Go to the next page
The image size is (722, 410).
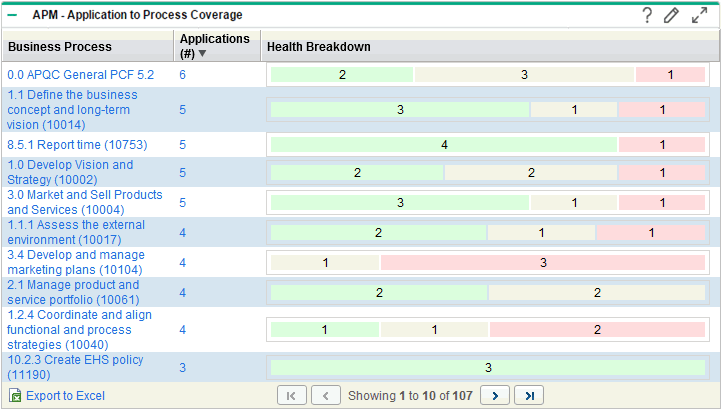click(x=495, y=395)
